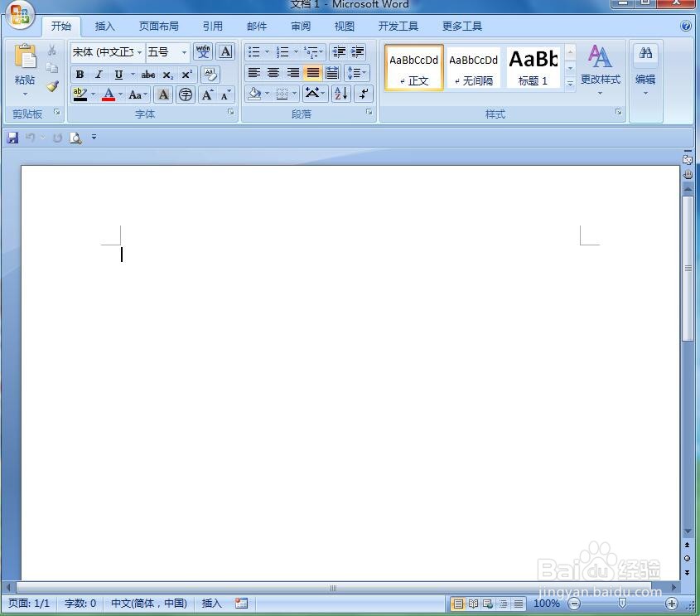Click the enclosed character icon
700x616 pixels.
(x=186, y=95)
